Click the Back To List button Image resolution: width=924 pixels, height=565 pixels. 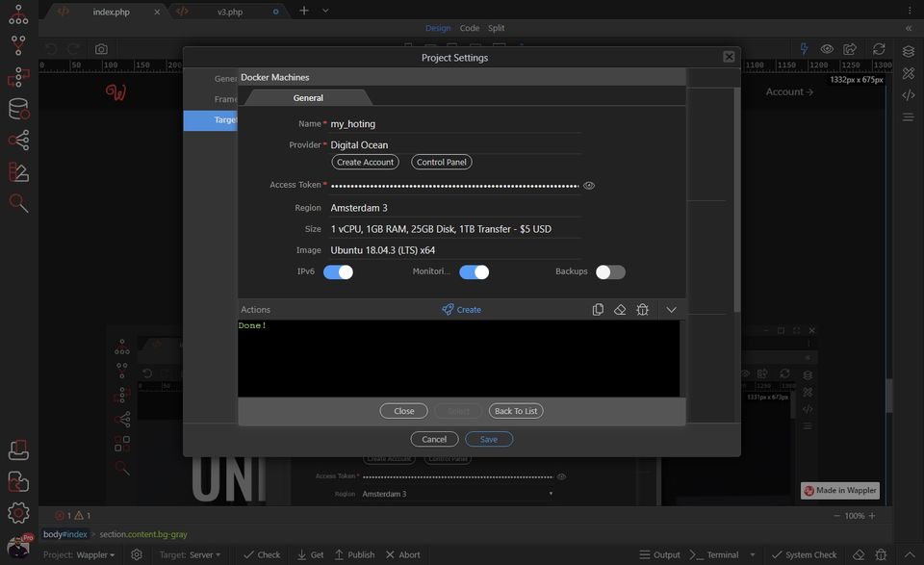pos(516,411)
